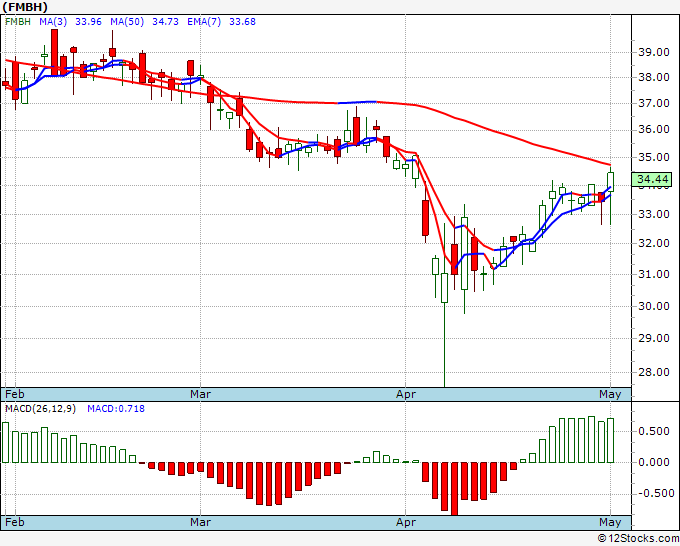Click the 28.00 price axis label
Image resolution: width=680 pixels, height=546 pixels.
click(x=654, y=372)
